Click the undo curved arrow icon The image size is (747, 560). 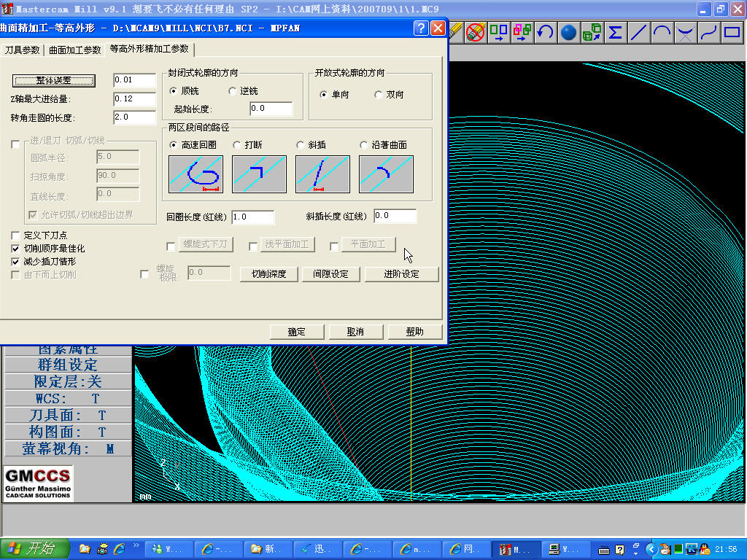(x=545, y=32)
